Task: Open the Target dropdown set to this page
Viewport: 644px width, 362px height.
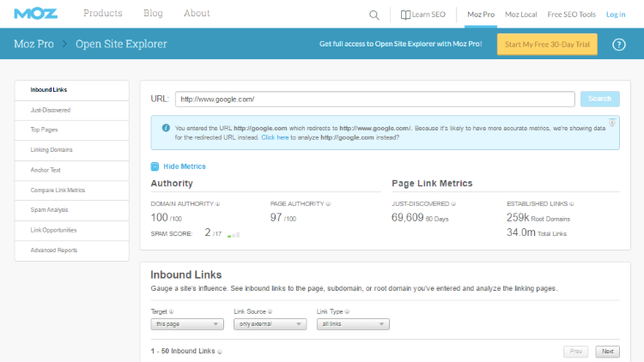Action: pos(187,324)
